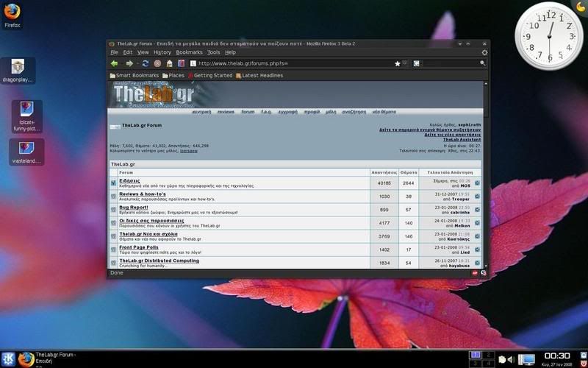Click the reviews navigation link
The image size is (588, 368).
[226, 112]
